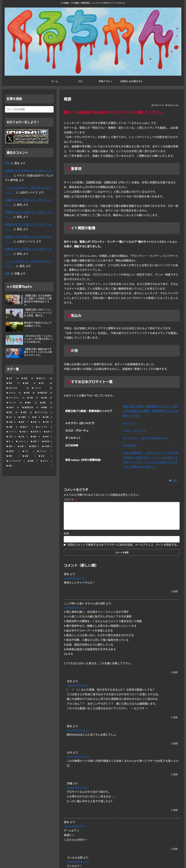The image size is (186, 868).
Task: Click the くるちゃん header banner image
Action: pyautogui.click(x=93, y=41)
